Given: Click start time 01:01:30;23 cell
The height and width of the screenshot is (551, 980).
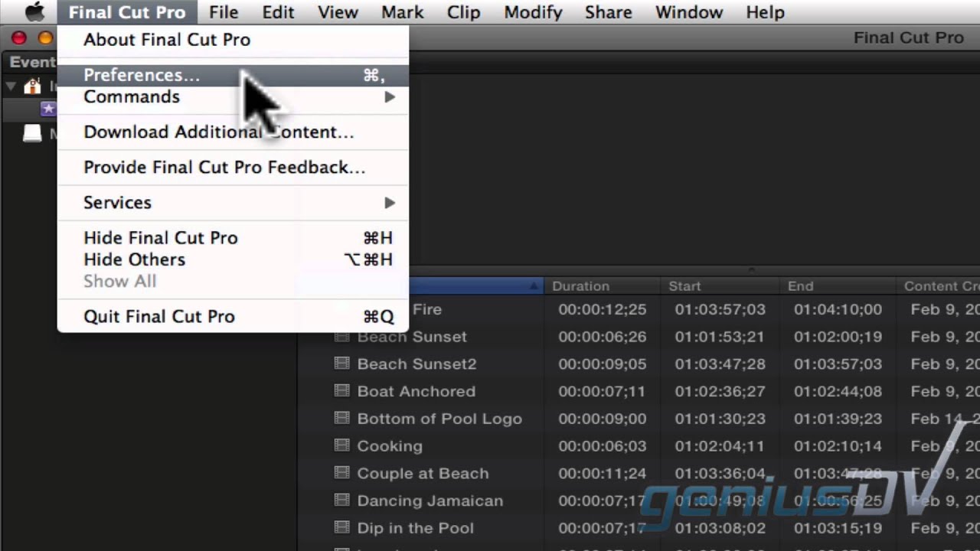Looking at the screenshot, I should pyautogui.click(x=720, y=419).
